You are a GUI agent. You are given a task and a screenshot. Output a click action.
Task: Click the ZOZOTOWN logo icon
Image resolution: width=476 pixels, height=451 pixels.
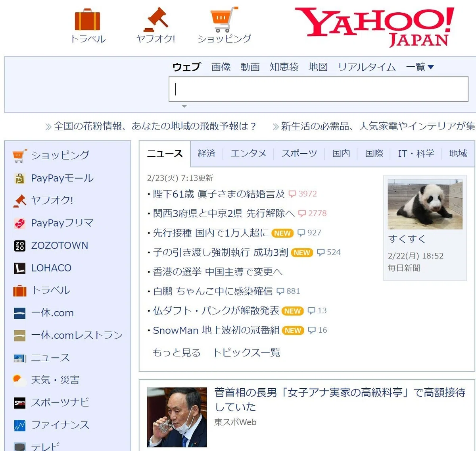pos(19,246)
